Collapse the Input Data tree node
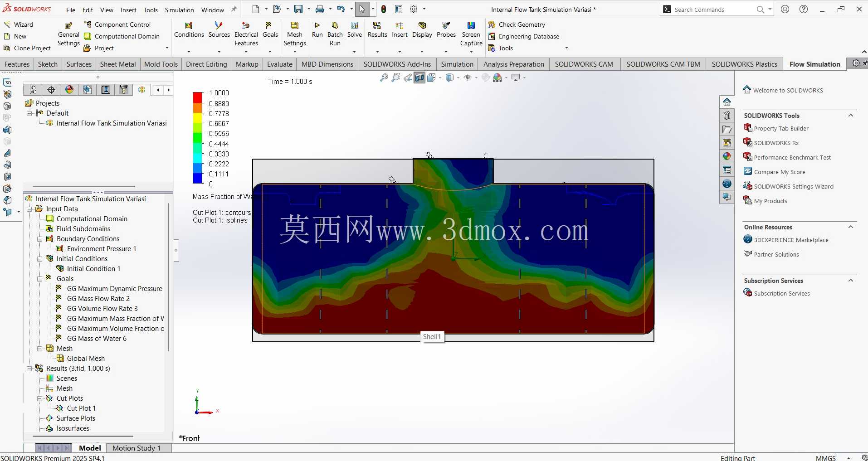 29,209
